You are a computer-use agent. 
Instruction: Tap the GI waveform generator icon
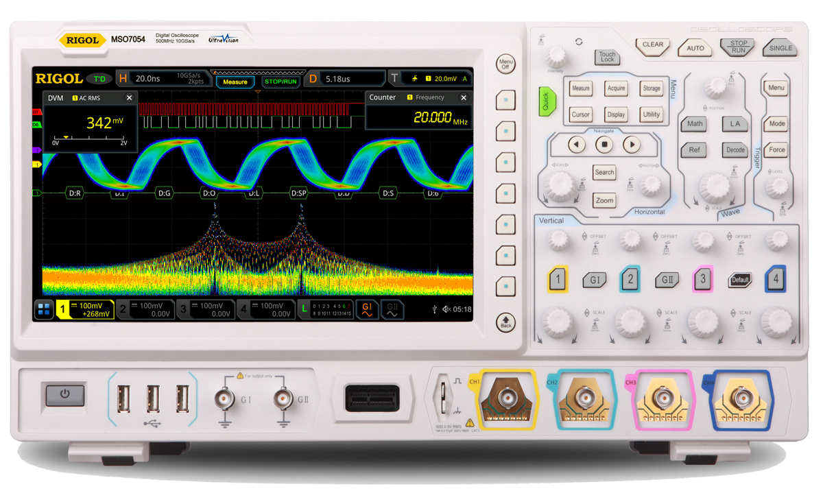366,309
